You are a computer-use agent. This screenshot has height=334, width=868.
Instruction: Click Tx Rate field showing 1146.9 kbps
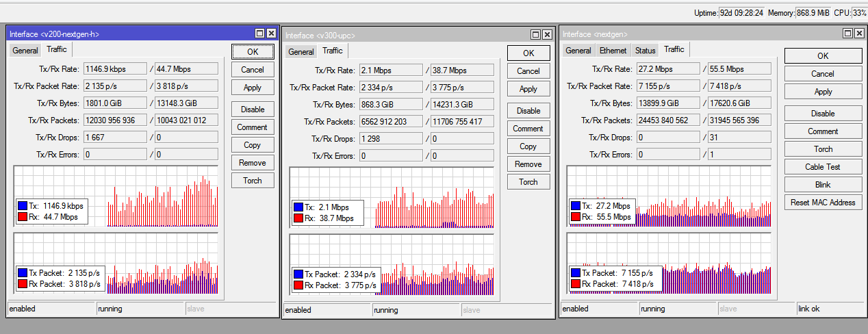(115, 68)
